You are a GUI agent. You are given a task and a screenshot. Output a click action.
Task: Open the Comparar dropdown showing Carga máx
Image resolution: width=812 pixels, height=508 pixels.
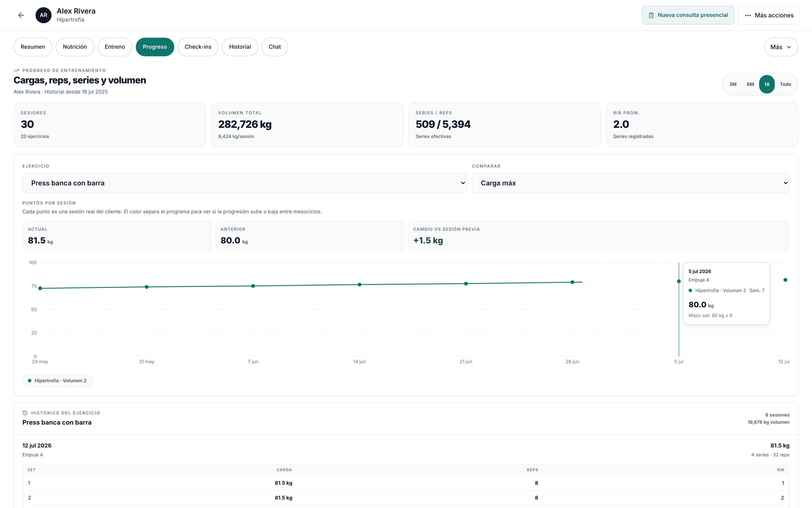(631, 183)
